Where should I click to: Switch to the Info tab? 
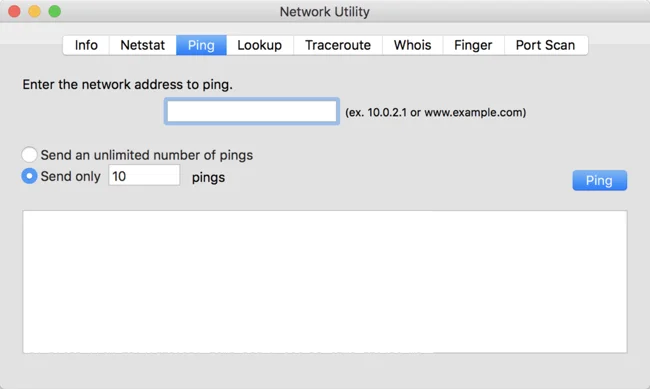[86, 45]
